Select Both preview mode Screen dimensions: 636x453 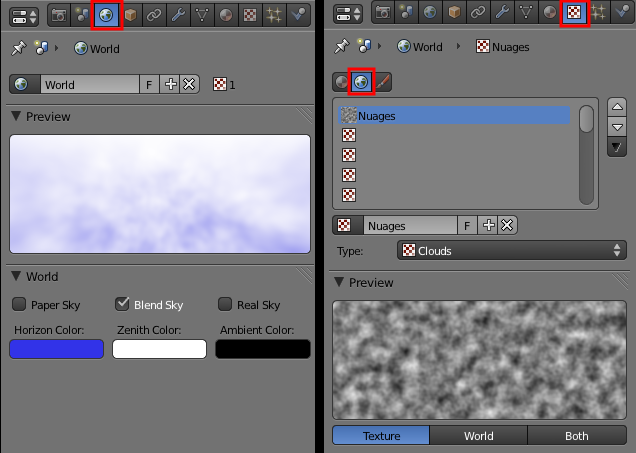[577, 436]
